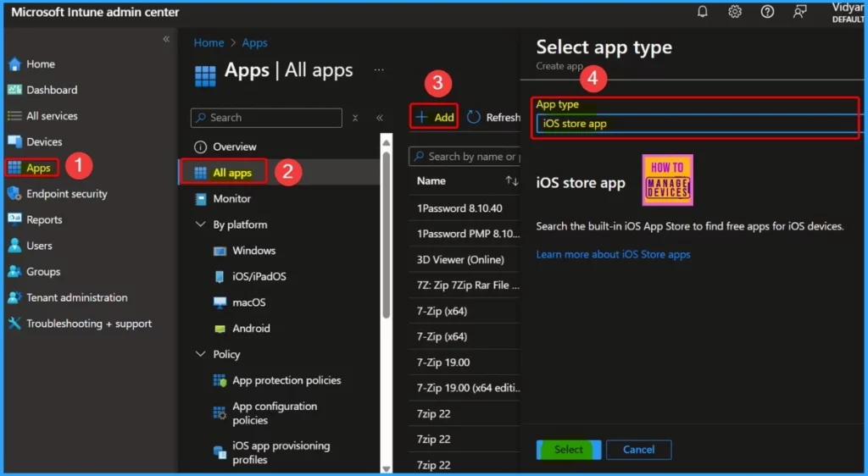Open Dashboard in the left navigation
868x476 pixels.
pyautogui.click(x=52, y=90)
